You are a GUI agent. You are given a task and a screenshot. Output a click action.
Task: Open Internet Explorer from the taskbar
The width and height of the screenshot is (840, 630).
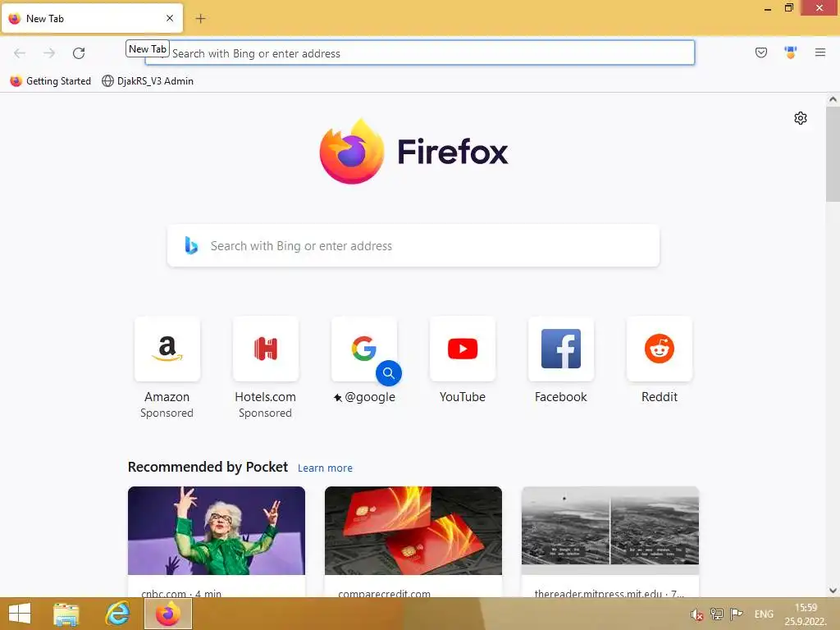click(117, 614)
